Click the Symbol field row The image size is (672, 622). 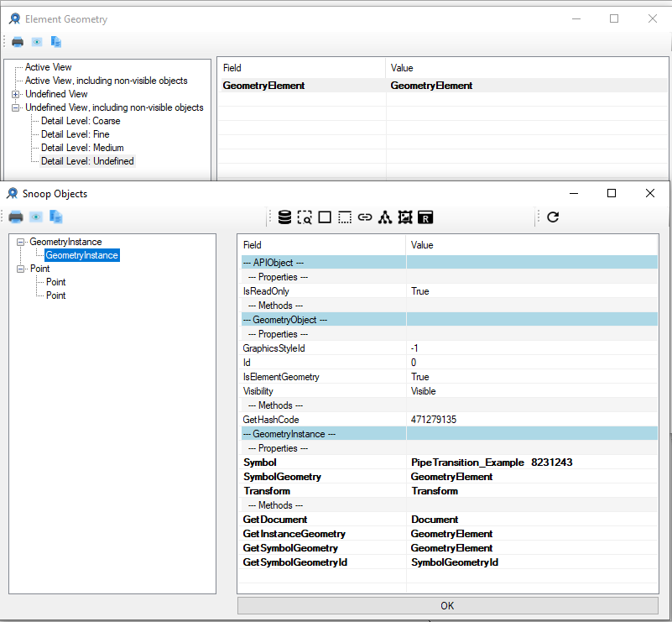[450, 463]
